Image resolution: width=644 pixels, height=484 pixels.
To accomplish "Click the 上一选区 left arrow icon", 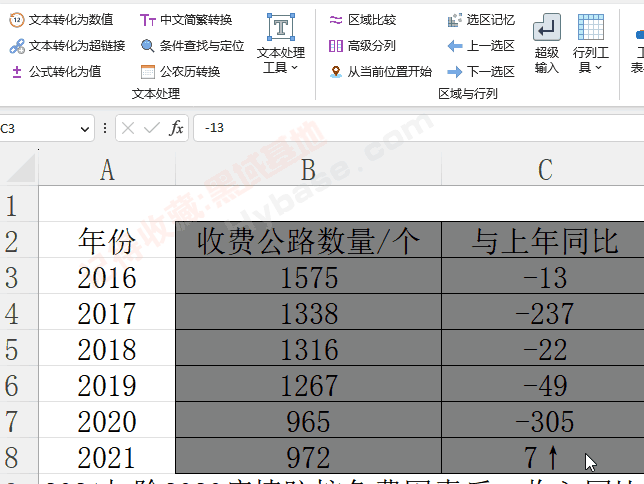I will point(454,46).
